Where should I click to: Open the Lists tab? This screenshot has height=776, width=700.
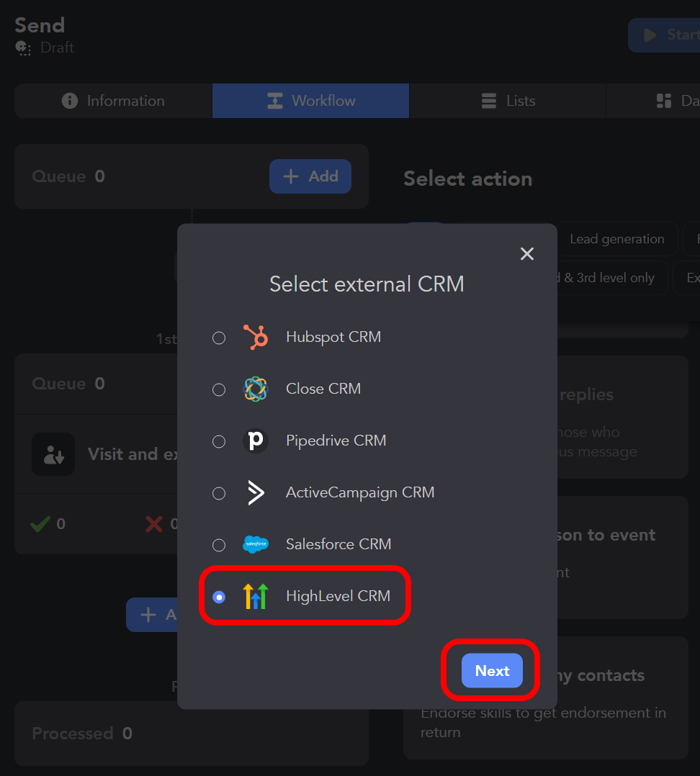point(508,101)
